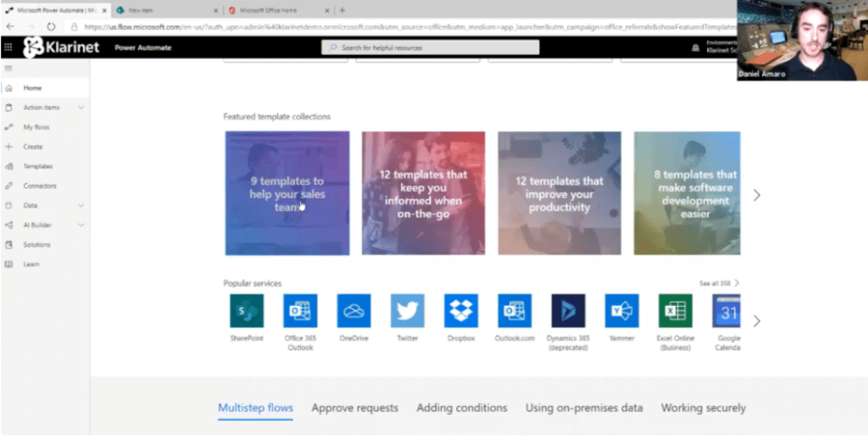Close the New item browser tab
This screenshot has width=868, height=440.
click(x=216, y=10)
